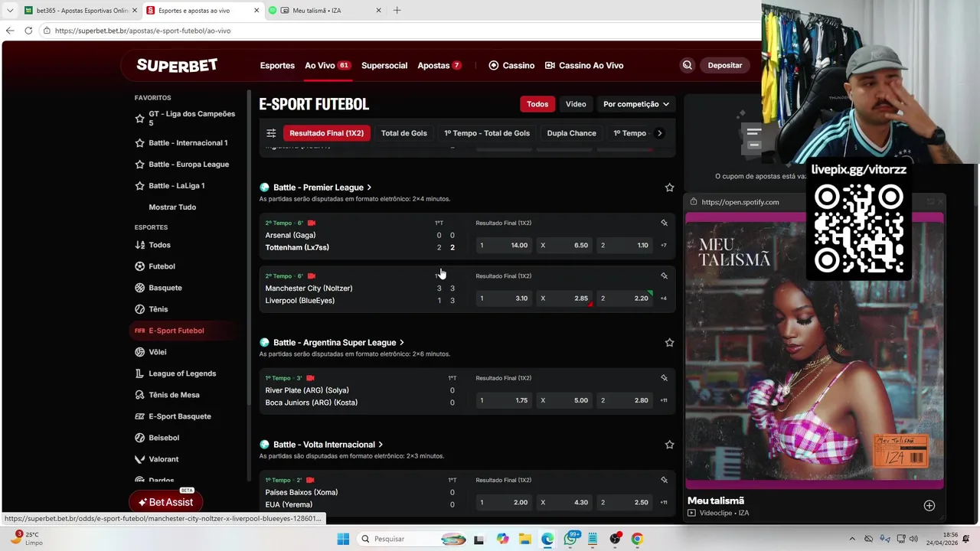
Task: Toggle star for Battle - LaLiga 1
Action: (x=139, y=186)
